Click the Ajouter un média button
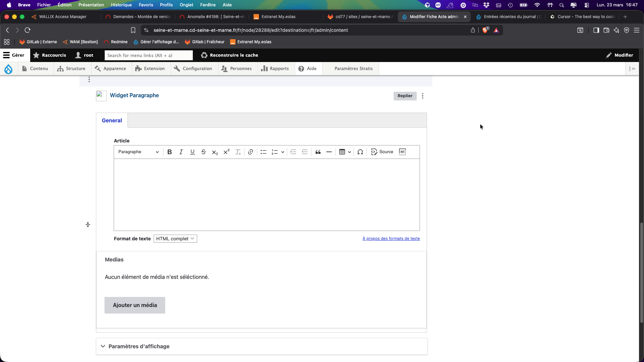644x362 pixels. 135,305
